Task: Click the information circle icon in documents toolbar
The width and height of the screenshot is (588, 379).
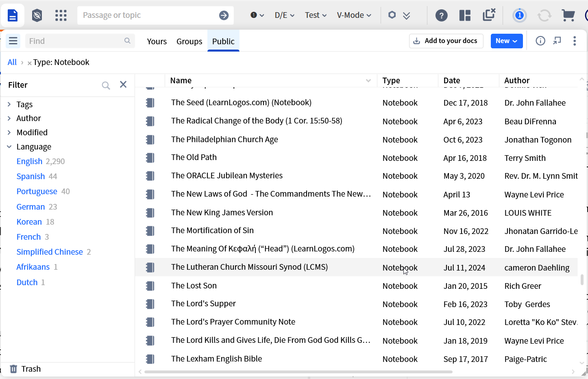Action: (540, 41)
